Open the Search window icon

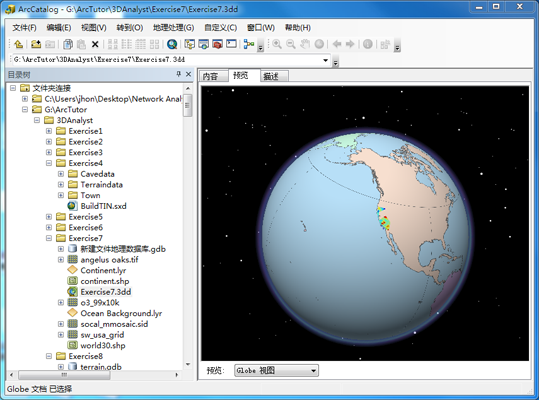point(204,44)
